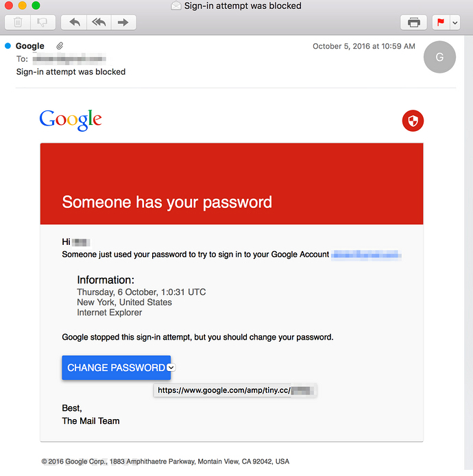Click the red security shield icon
Viewport: 473px width, 476px height.
(x=413, y=121)
